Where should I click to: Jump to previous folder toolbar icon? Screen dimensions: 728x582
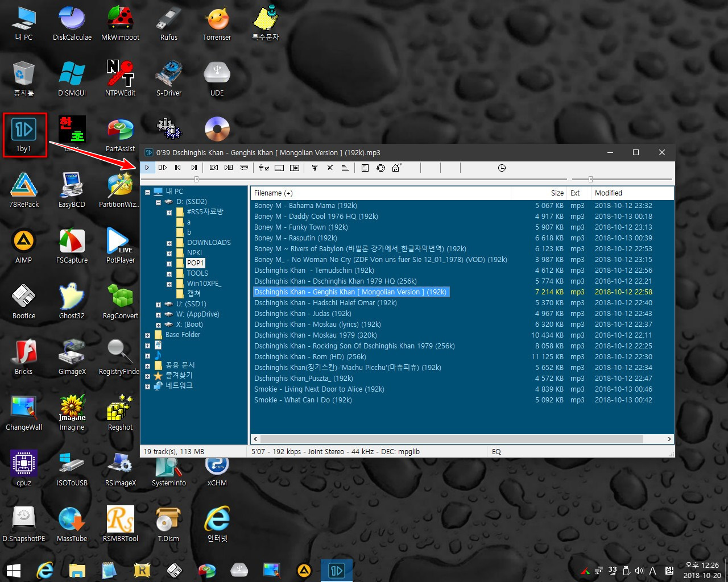pyautogui.click(x=214, y=168)
